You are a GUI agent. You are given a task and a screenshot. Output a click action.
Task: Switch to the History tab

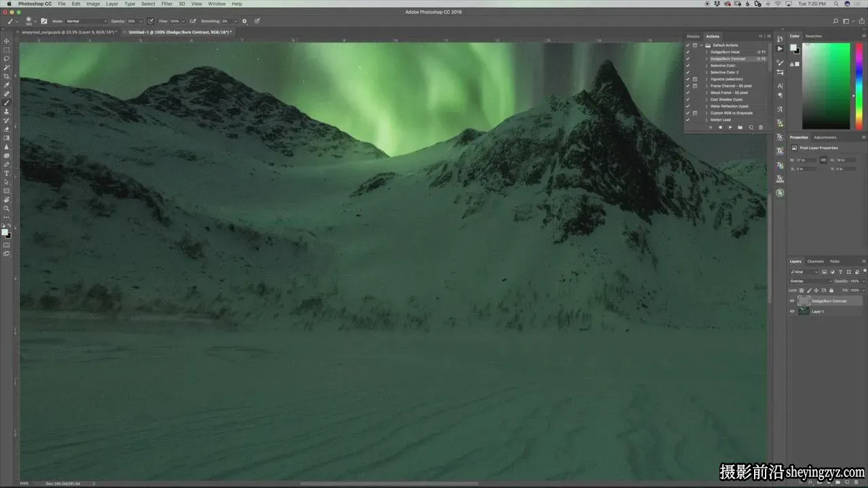[x=693, y=36]
